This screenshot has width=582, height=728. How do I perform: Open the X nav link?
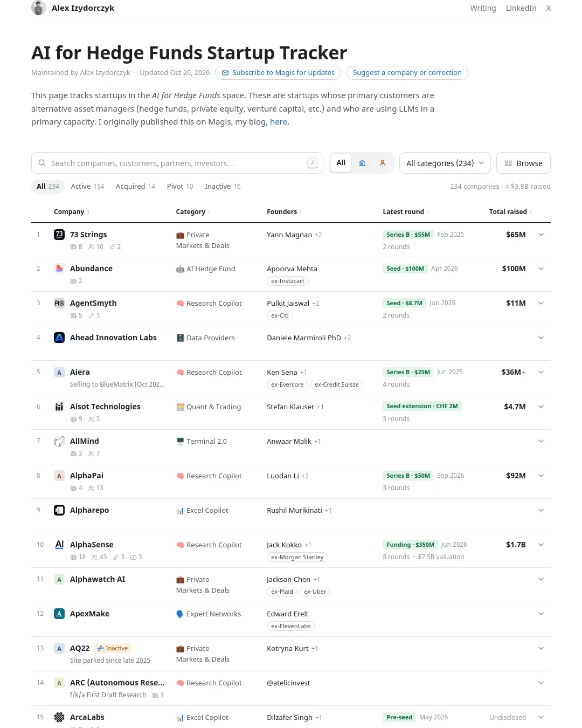(548, 8)
